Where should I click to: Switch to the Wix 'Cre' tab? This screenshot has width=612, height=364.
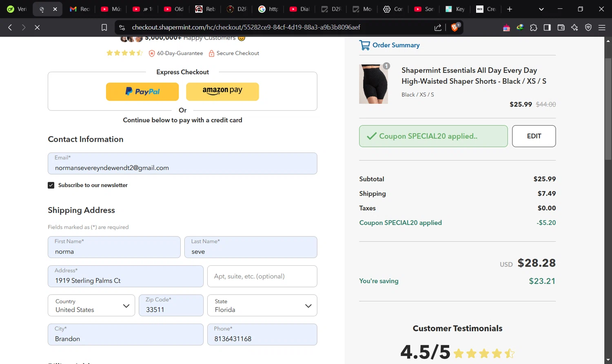[486, 9]
